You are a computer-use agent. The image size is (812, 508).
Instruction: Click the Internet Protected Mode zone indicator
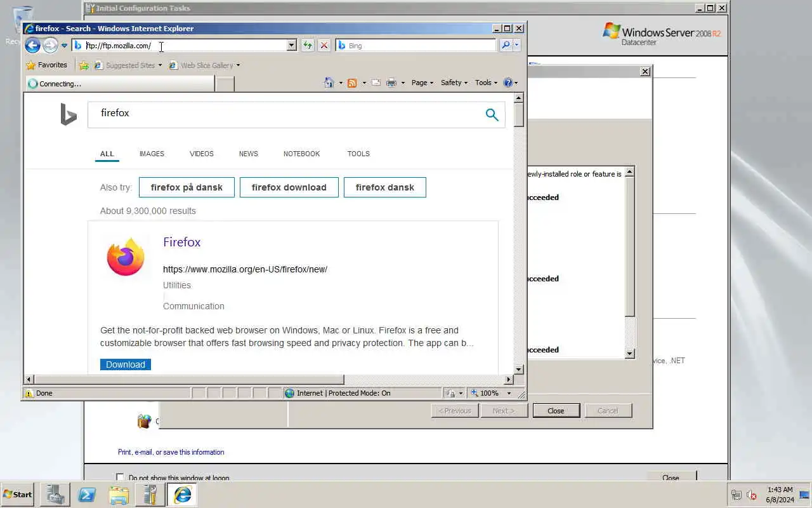(x=337, y=393)
